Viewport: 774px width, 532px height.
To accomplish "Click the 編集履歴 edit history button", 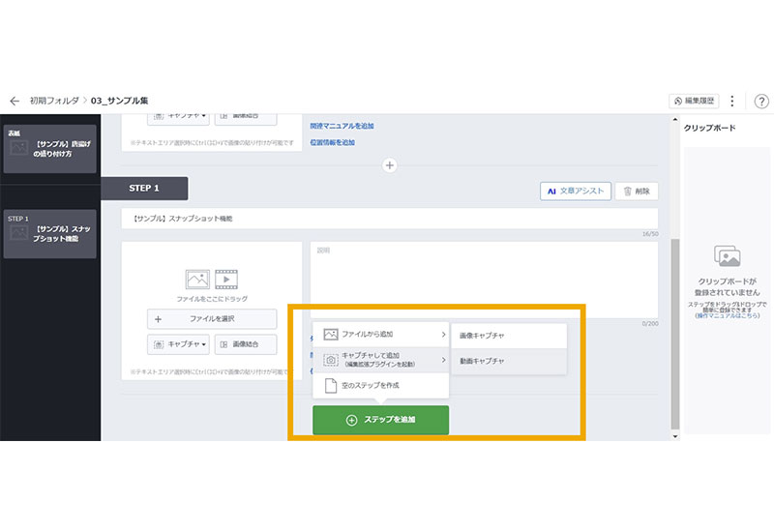I will (695, 102).
